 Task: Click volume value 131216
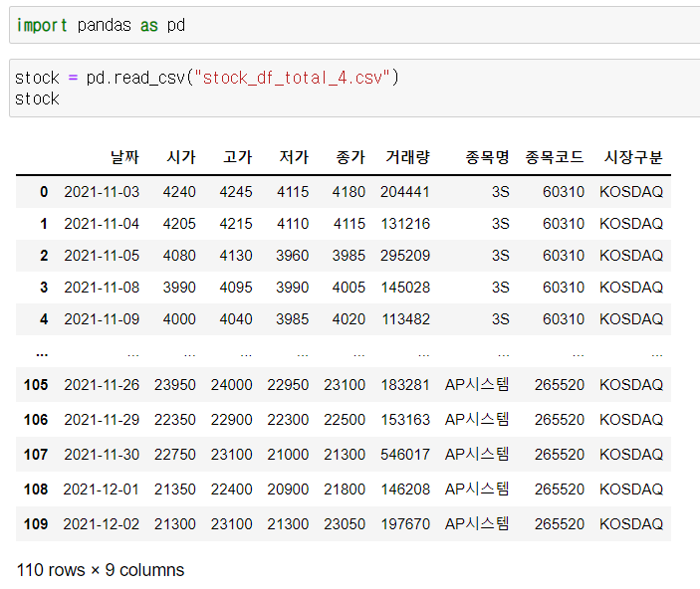pos(405,224)
